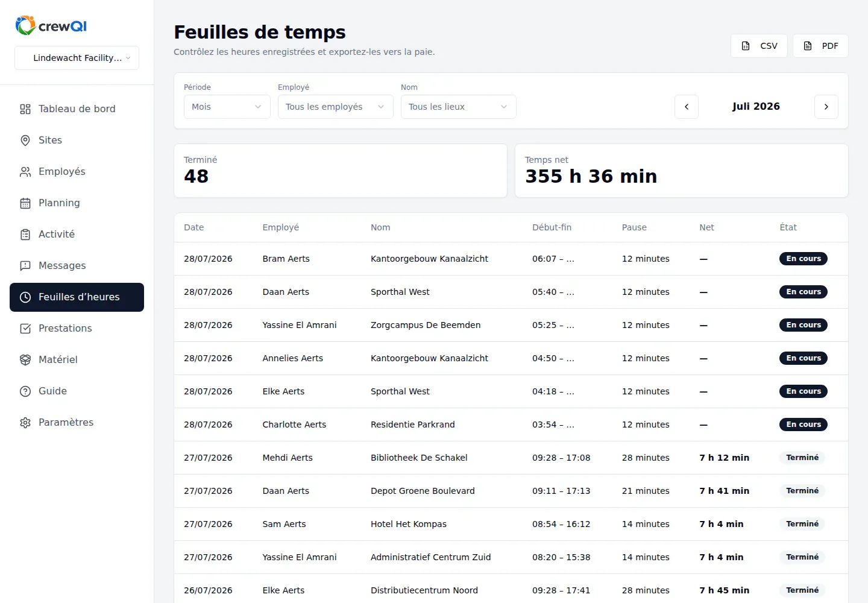Open Employés menu item
Screen dimensions: 868x603
click(77, 172)
